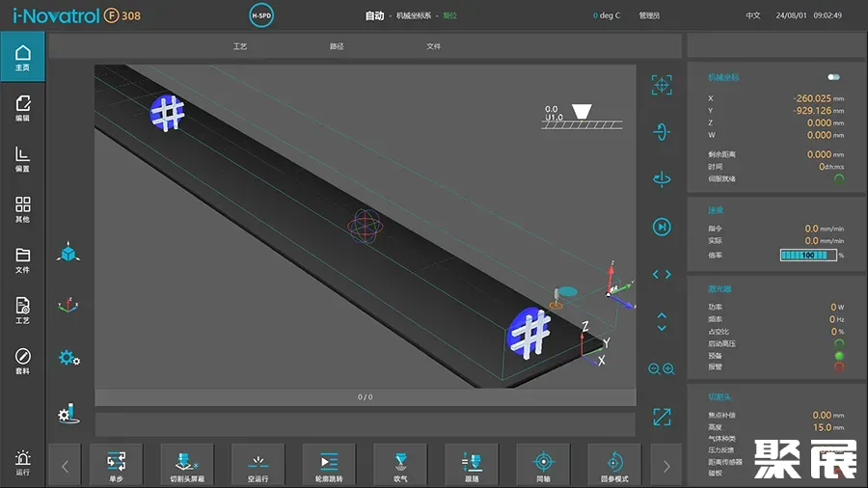Open the 偏置 (Offset) sidebar page

point(23,158)
